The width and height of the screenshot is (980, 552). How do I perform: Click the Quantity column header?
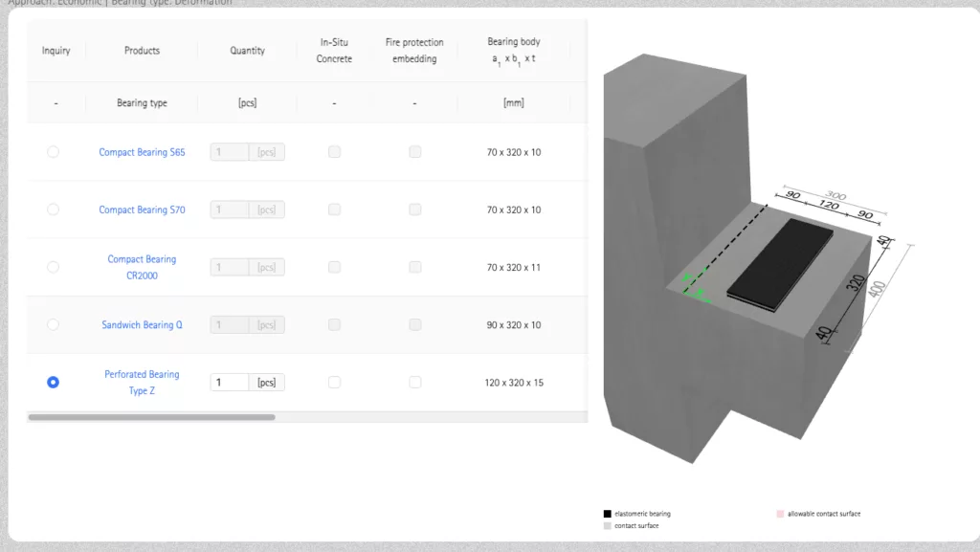pyautogui.click(x=248, y=51)
